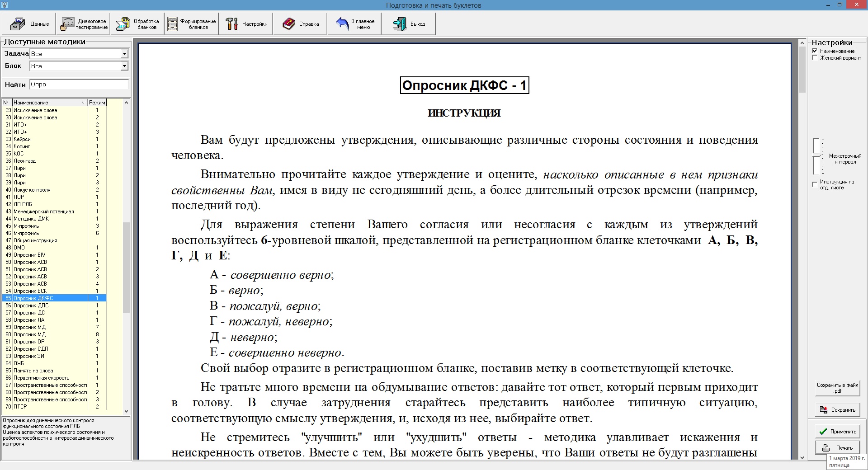Open Обработка бланков from toolbar
The height and width of the screenshot is (470, 868).
[x=123, y=24]
